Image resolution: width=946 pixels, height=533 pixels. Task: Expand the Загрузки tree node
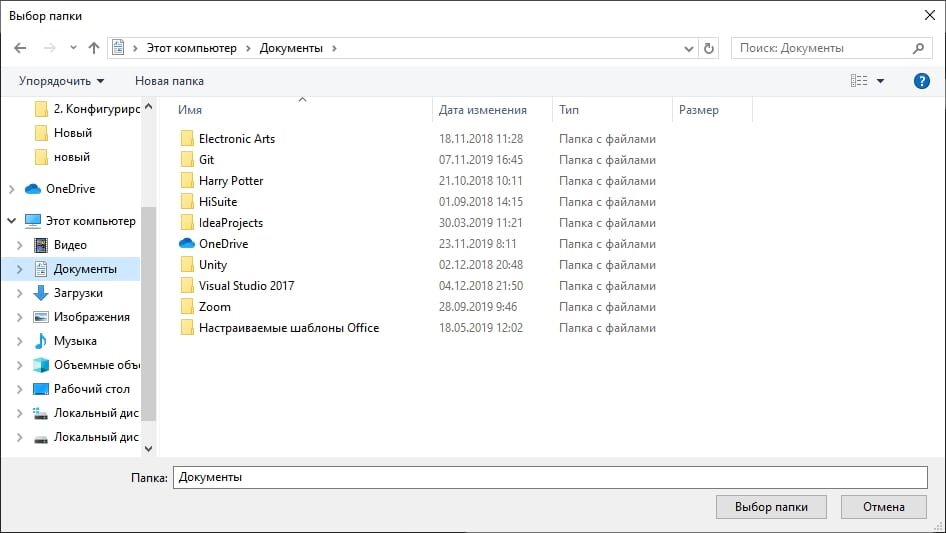click(x=19, y=293)
